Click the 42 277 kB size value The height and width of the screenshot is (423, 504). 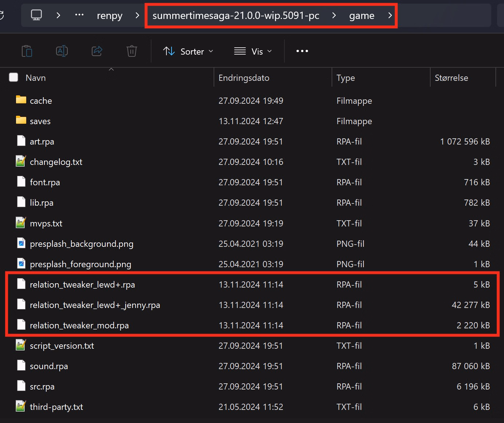(x=471, y=305)
